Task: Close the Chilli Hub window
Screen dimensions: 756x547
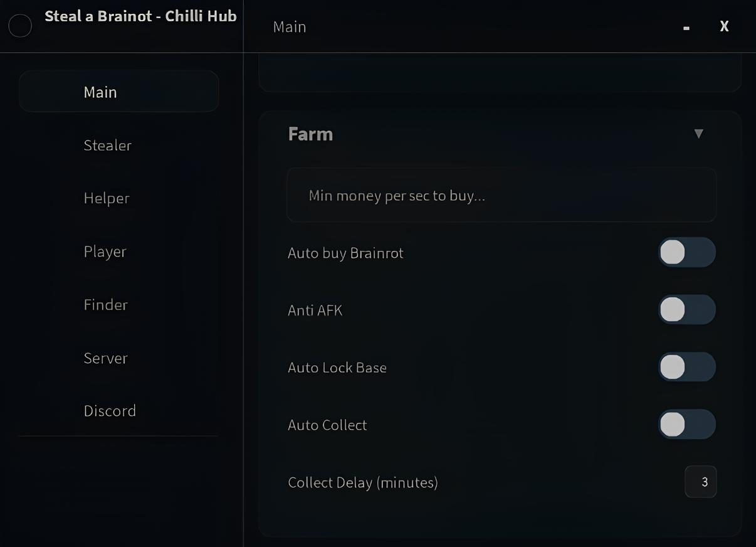Action: 724,26
